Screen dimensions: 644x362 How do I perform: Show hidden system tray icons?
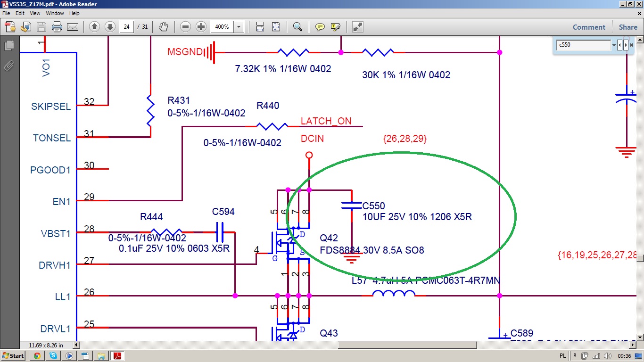pos(575,356)
